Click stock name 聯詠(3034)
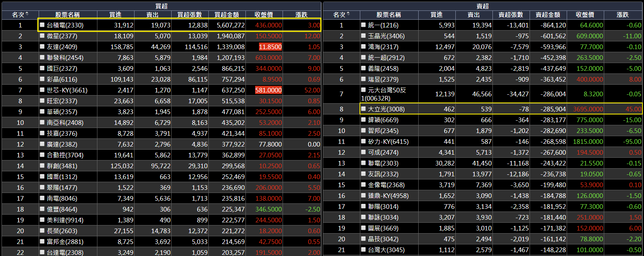Screen dimensions: 644x256 pyautogui.click(x=383, y=217)
